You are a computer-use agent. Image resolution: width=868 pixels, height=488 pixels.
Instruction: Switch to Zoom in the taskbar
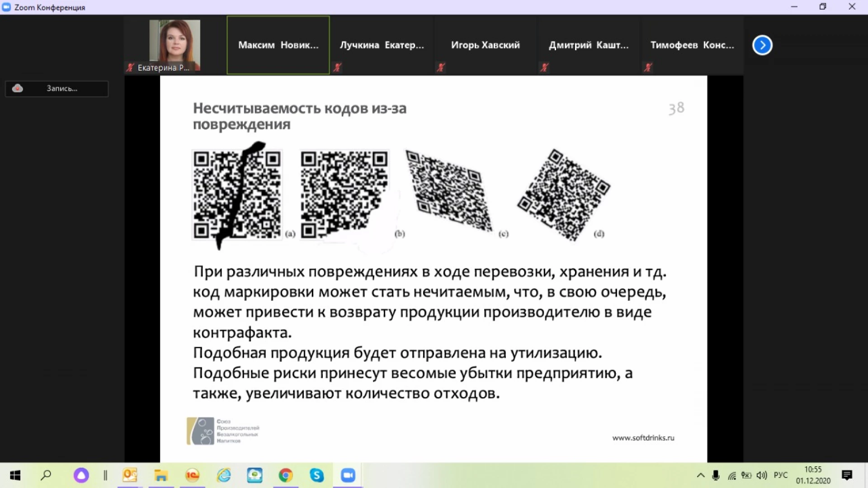(348, 475)
